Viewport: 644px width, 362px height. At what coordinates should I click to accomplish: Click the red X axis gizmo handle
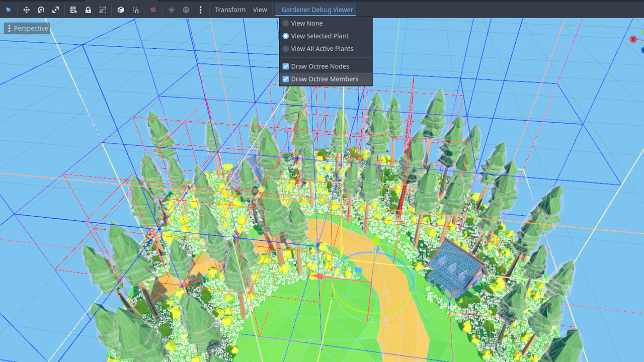633,39
